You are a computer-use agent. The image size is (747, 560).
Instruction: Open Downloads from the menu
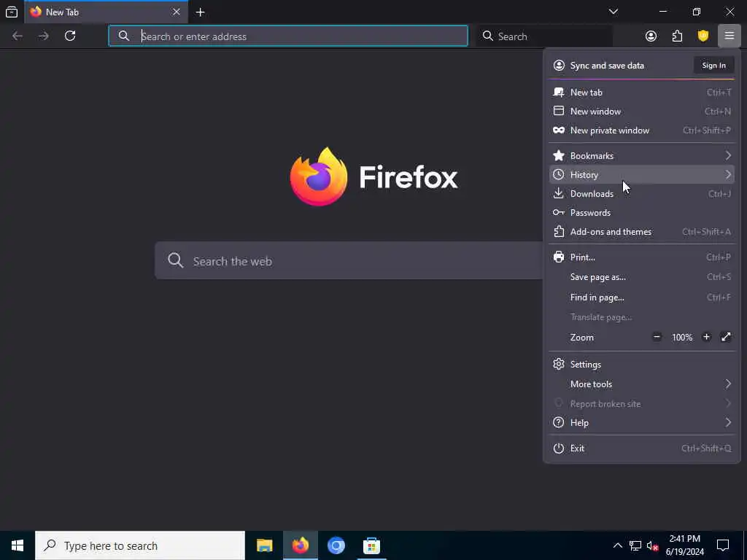point(642,194)
